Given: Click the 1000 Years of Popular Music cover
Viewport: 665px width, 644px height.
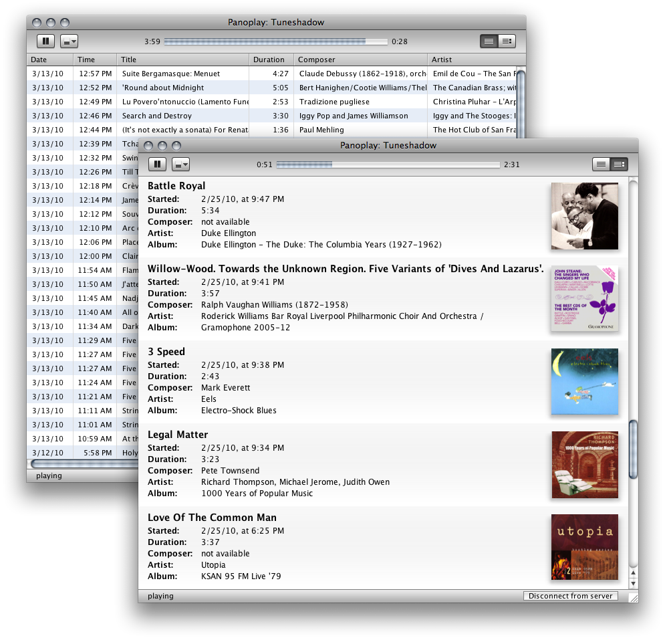Looking at the screenshot, I should click(585, 465).
